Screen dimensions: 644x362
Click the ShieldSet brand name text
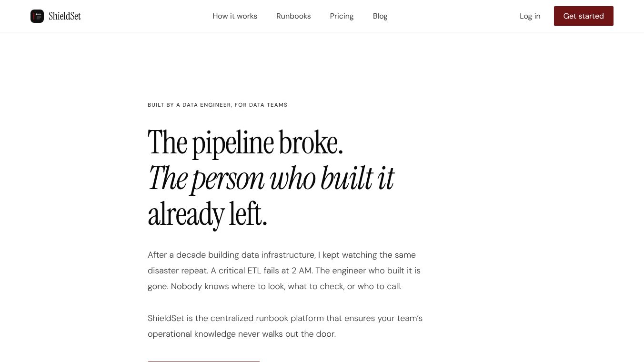pyautogui.click(x=65, y=16)
